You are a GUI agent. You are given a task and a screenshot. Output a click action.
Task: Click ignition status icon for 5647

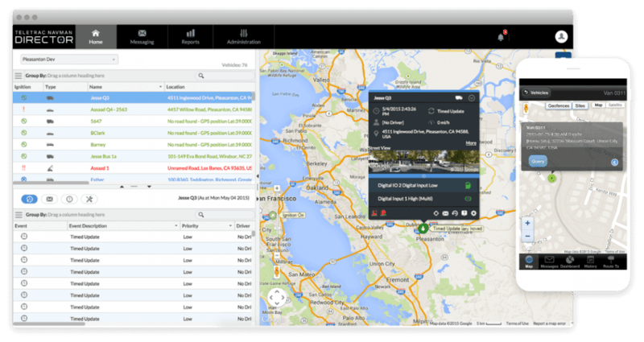click(x=24, y=122)
